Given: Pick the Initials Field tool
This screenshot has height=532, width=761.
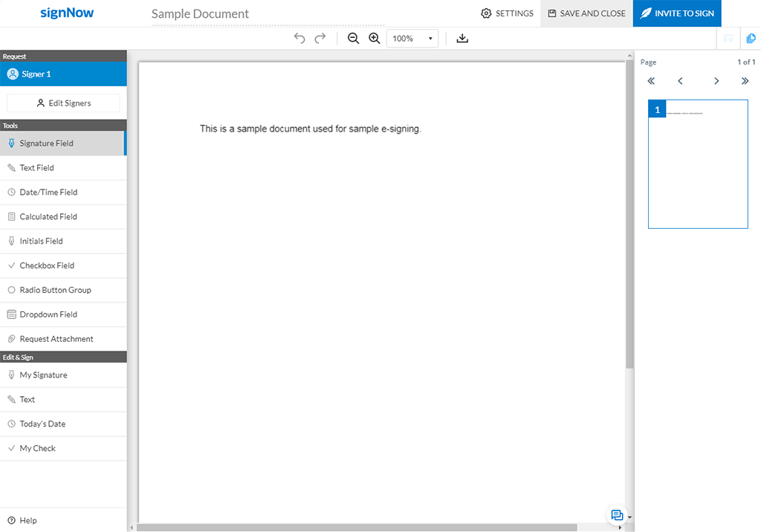Looking at the screenshot, I should point(40,241).
